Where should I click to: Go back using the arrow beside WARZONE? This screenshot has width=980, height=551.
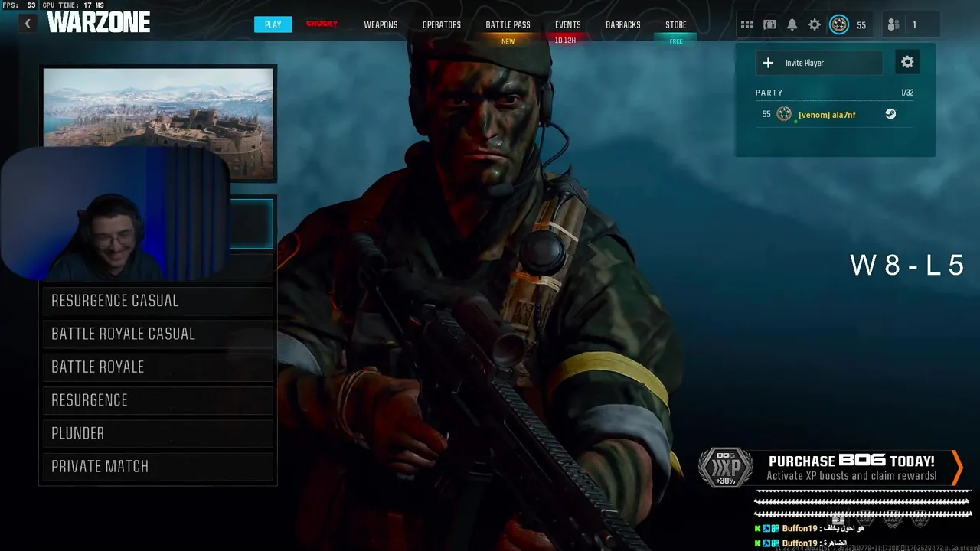28,24
